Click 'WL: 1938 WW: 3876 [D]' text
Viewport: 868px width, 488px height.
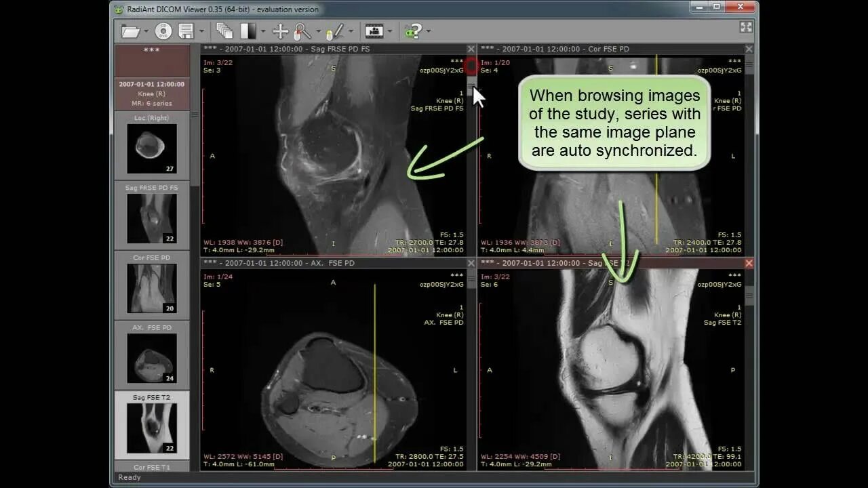click(243, 243)
